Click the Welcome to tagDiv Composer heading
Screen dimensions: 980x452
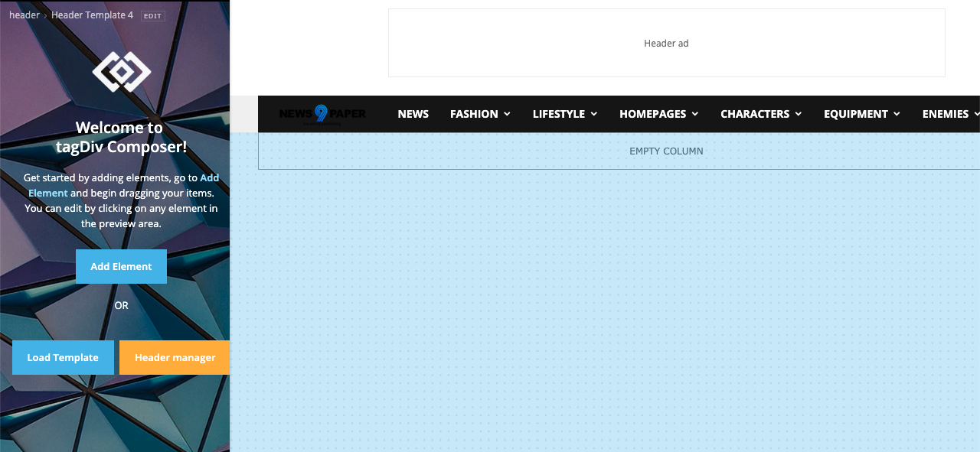(121, 138)
